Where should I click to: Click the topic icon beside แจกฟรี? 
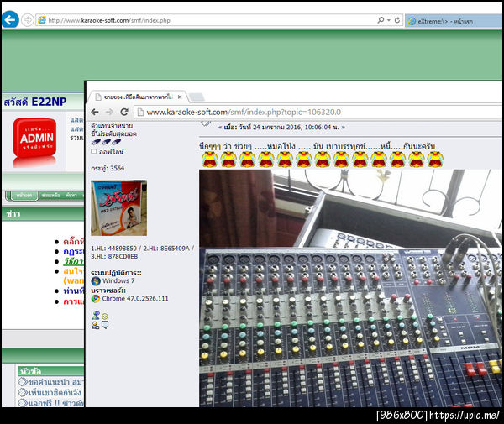[23, 402]
